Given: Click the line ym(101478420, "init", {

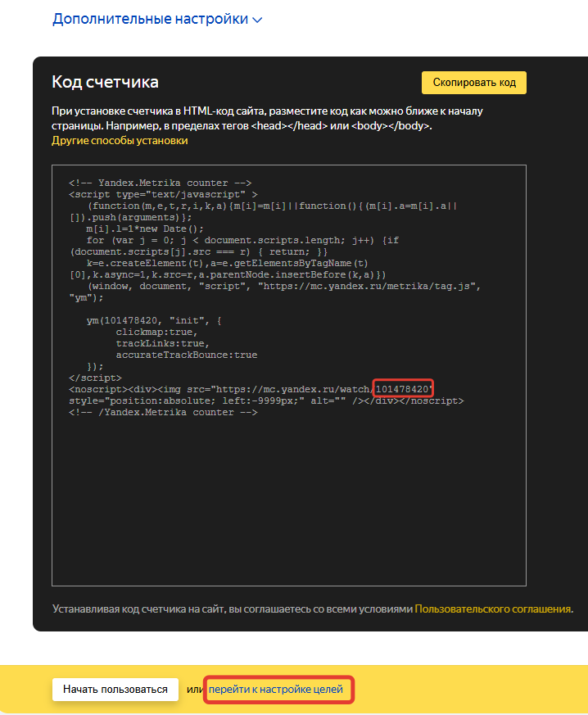Looking at the screenshot, I should (154, 320).
